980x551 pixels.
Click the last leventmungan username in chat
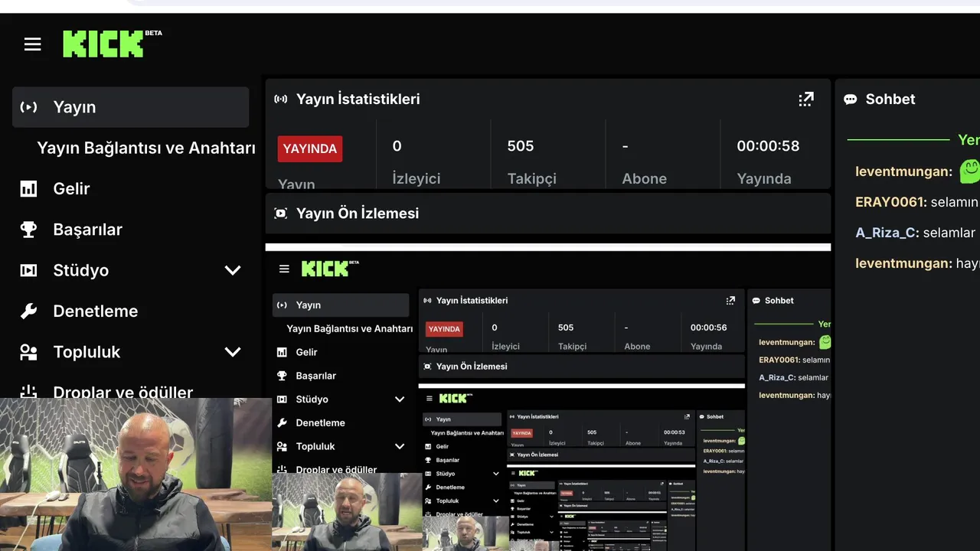point(904,263)
